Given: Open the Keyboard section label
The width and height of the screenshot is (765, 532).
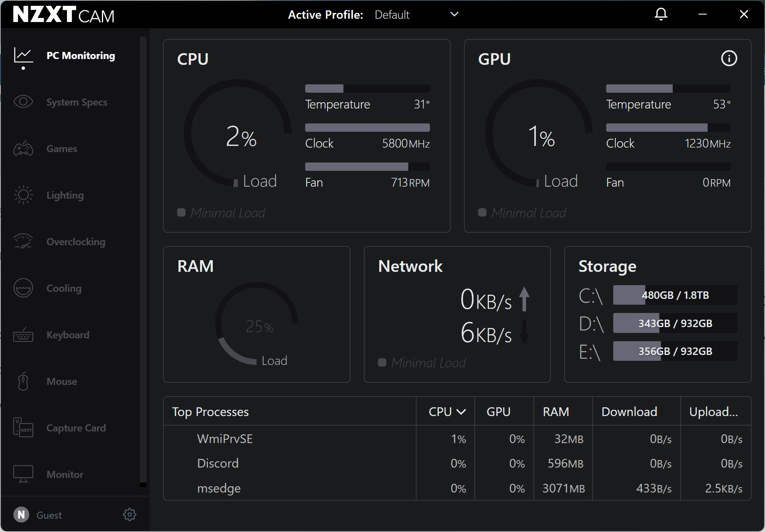Looking at the screenshot, I should coord(68,335).
